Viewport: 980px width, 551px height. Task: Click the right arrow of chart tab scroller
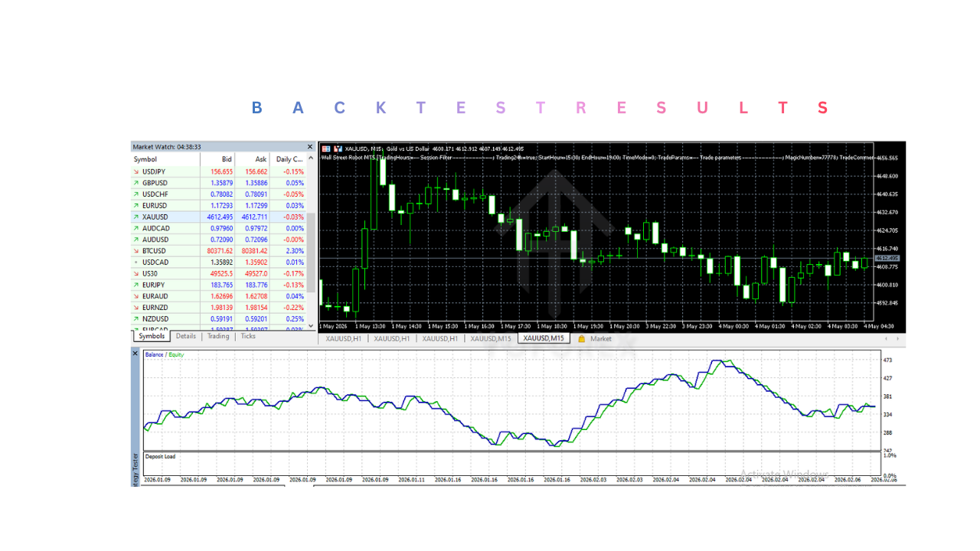click(897, 338)
